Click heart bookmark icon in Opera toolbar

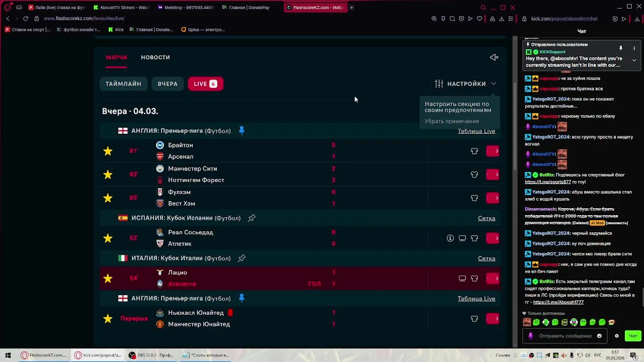pyautogui.click(x=479, y=19)
